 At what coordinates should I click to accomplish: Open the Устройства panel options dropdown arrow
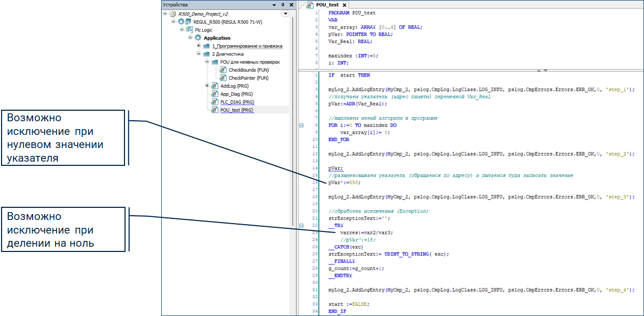point(274,4)
